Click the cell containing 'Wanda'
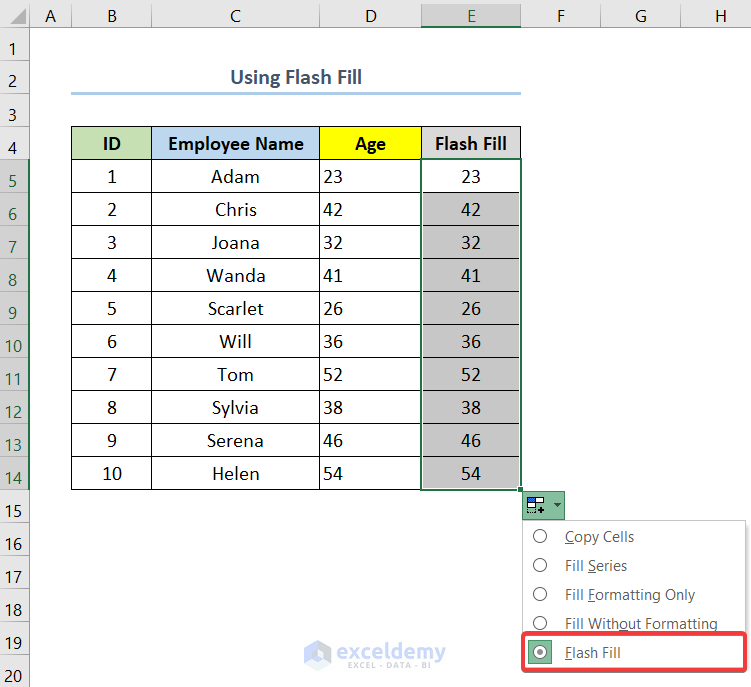The image size is (751, 687). click(235, 275)
